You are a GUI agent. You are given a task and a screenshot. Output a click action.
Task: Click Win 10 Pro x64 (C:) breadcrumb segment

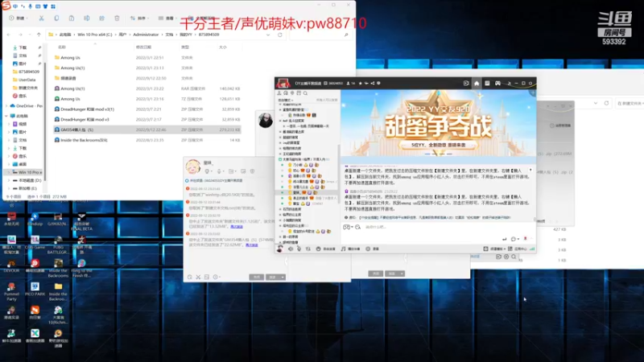[x=94, y=35]
